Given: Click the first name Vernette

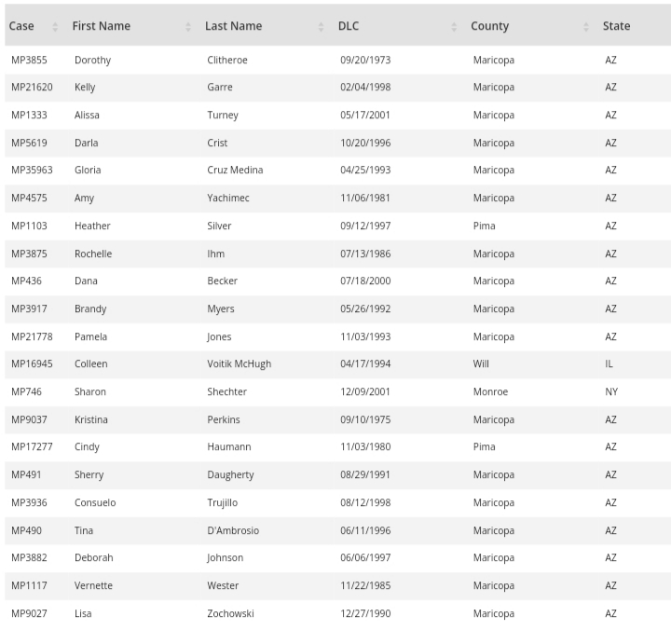Looking at the screenshot, I should pos(93,586).
